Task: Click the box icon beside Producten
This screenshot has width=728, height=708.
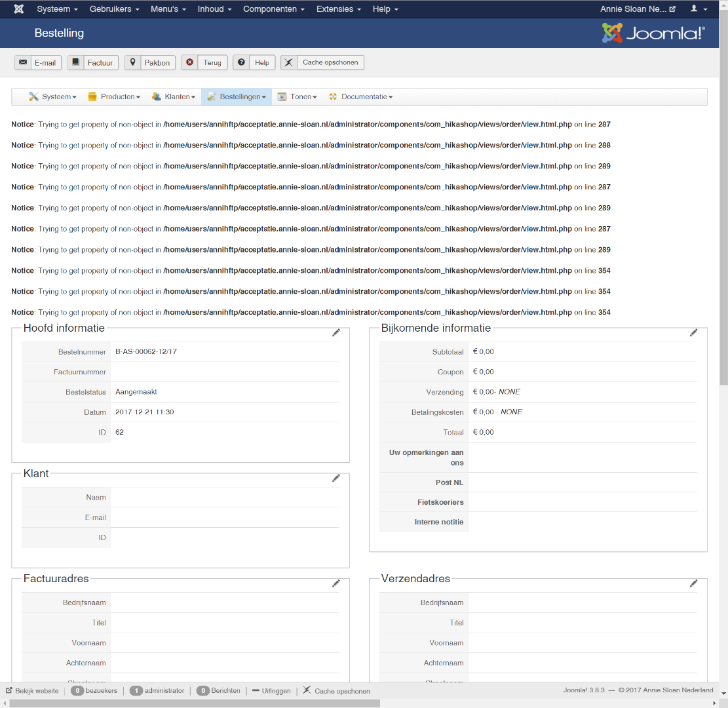Action: [92, 96]
